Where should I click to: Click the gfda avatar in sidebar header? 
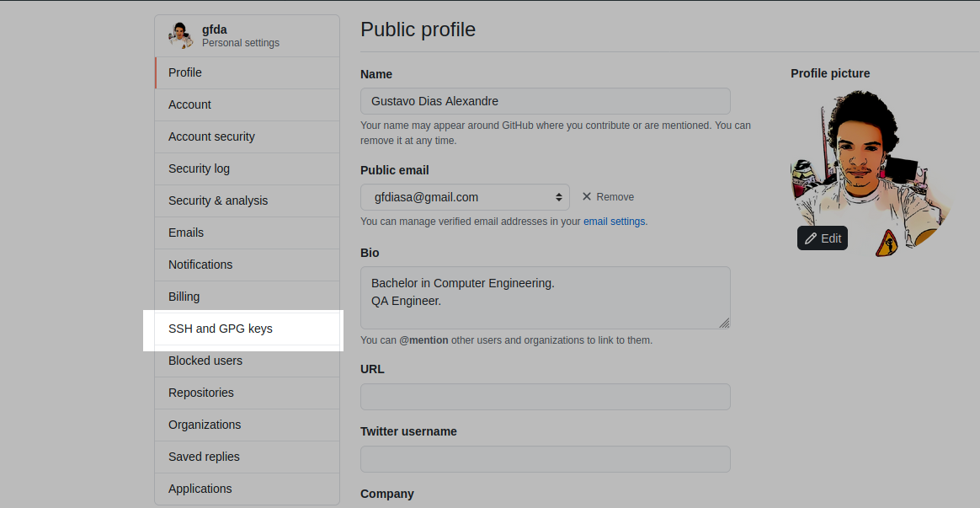[180, 35]
